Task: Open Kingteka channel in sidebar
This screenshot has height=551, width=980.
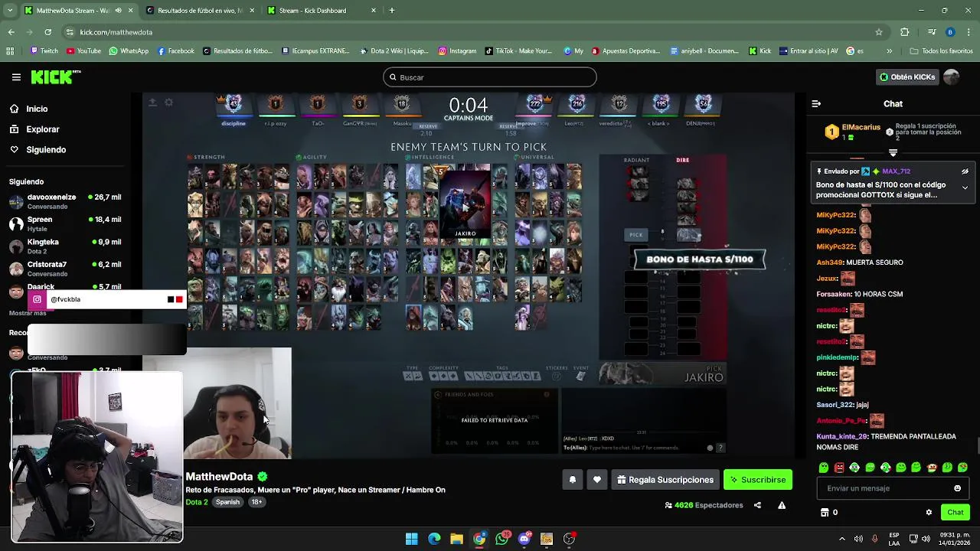Action: coord(65,246)
